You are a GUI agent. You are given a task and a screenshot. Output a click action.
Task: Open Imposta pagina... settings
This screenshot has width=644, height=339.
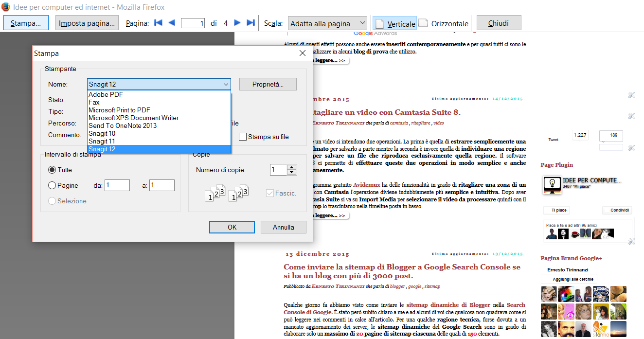point(87,23)
